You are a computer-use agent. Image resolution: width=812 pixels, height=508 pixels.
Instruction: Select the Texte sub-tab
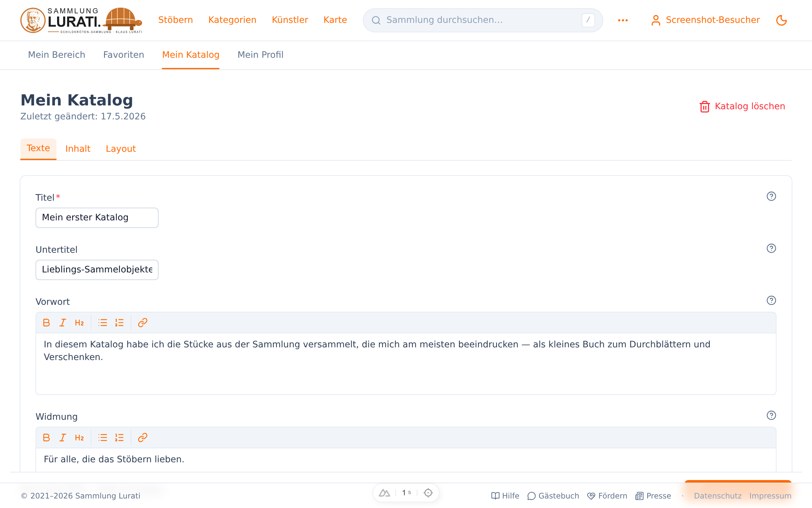[38, 149]
